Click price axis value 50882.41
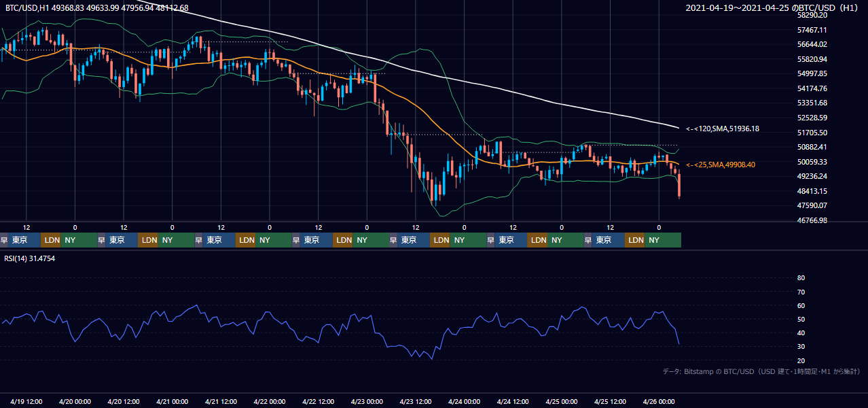Viewport: 868px width, 408px height. [x=812, y=147]
